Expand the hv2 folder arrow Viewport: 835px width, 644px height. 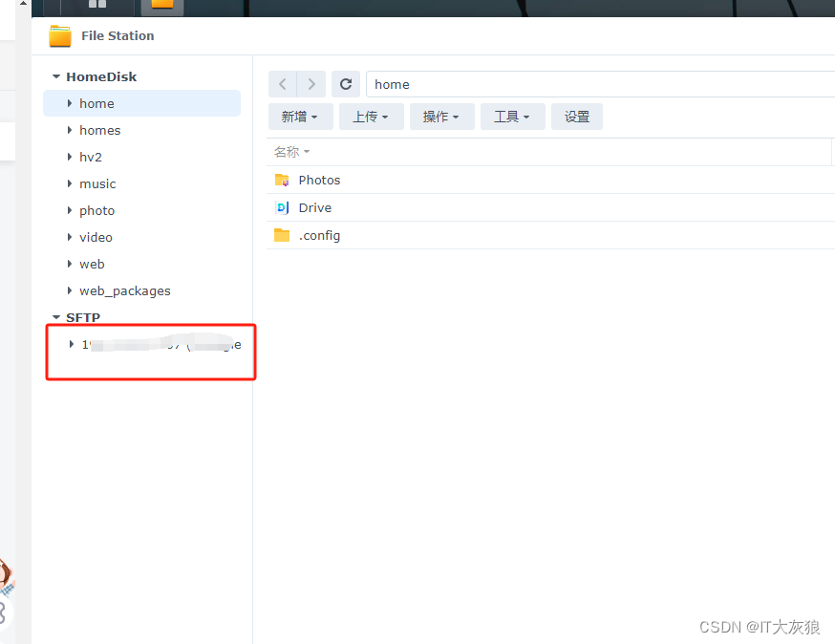tap(69, 157)
